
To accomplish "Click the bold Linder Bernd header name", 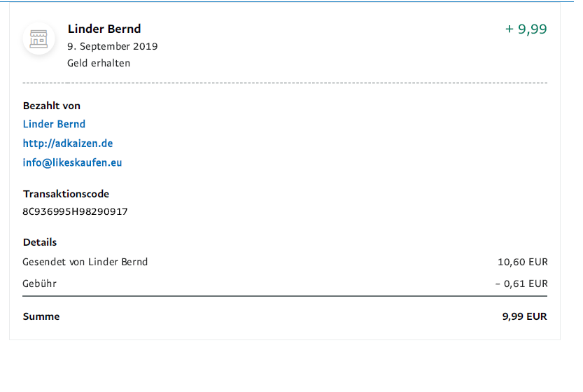I will 104,29.
